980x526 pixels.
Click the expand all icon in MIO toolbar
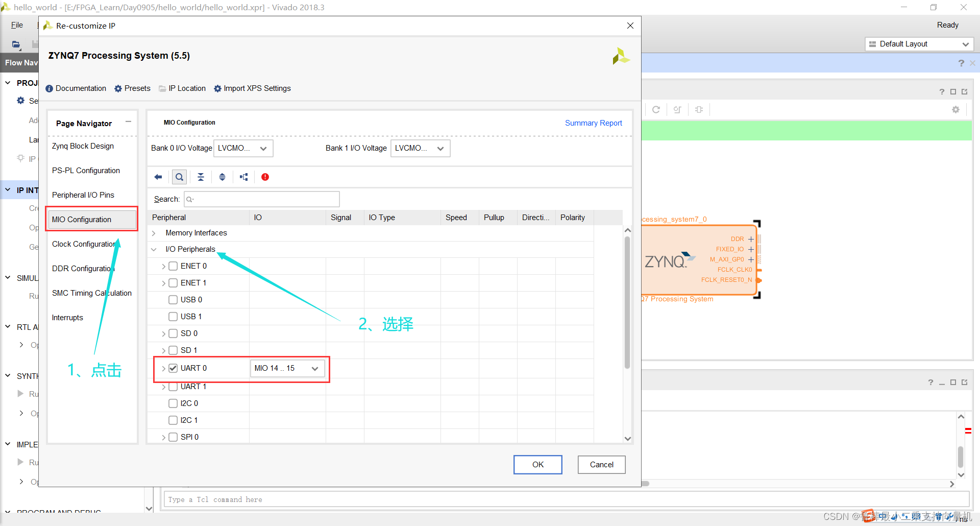(x=222, y=177)
